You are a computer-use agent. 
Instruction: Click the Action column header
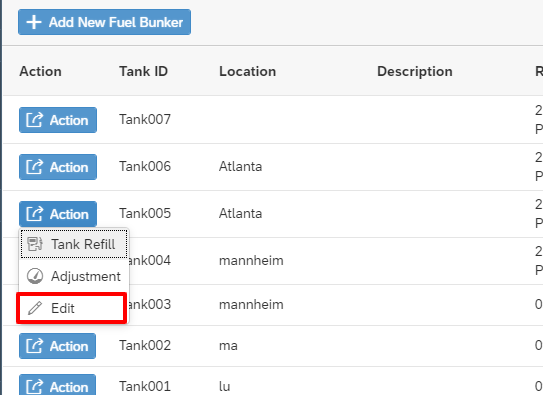[41, 71]
